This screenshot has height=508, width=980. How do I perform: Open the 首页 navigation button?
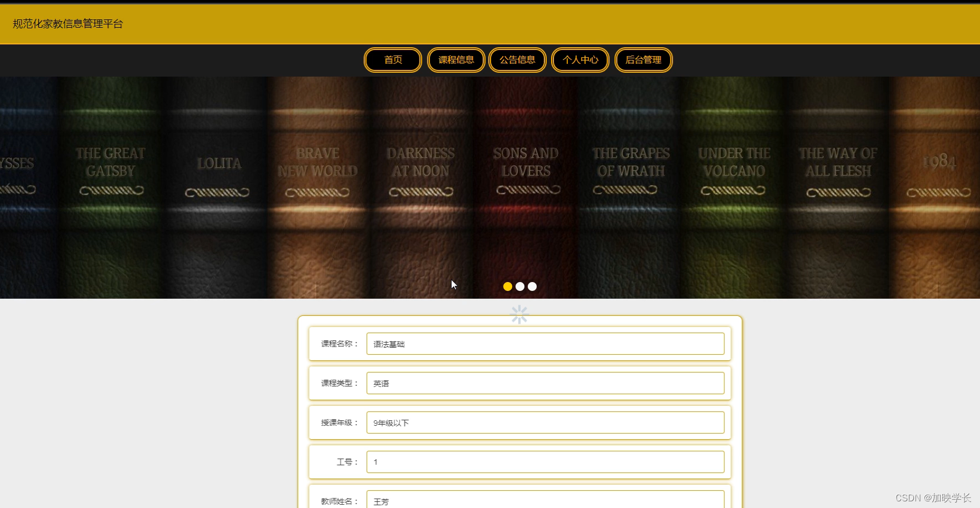[x=393, y=60]
